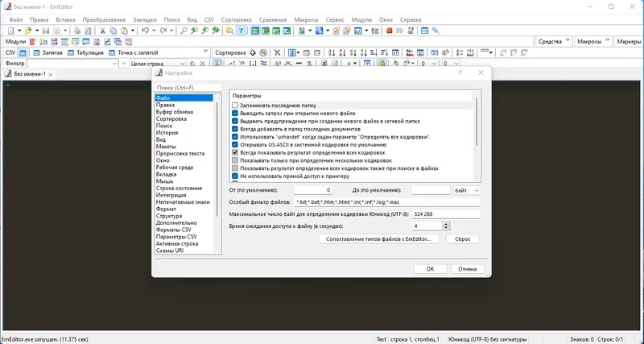This screenshot has width=644, height=344.
Task: Toggle 'Выдавать предупреждение при создании нового файла' checkbox
Action: click(235, 121)
